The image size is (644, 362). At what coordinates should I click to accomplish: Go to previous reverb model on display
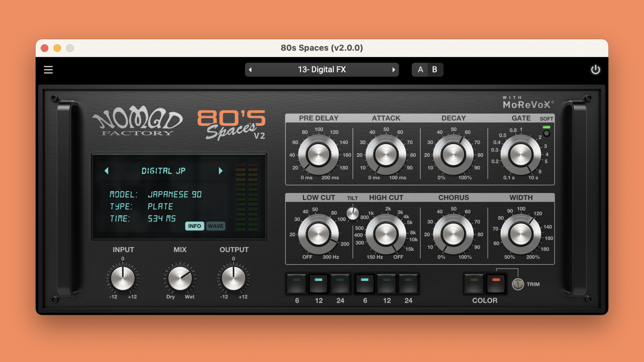pos(107,171)
